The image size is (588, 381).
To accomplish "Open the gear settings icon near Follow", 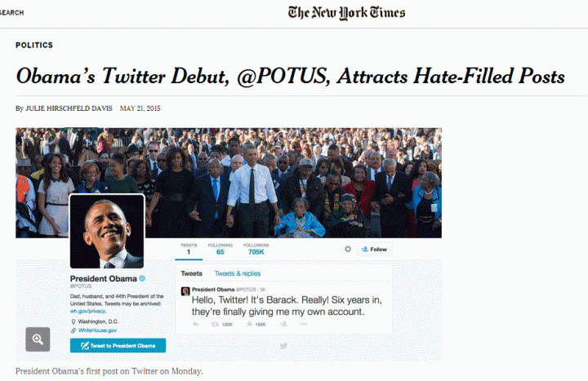I will coord(348,249).
